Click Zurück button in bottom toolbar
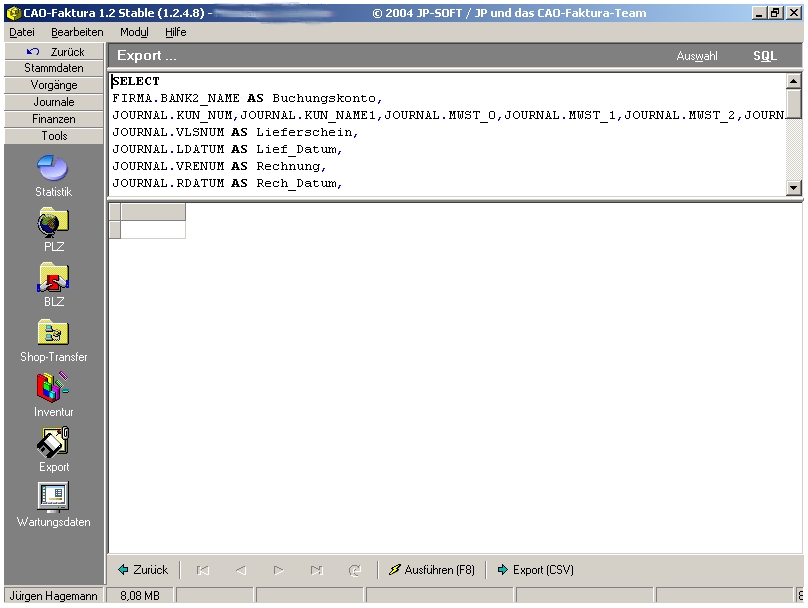 click(x=143, y=570)
